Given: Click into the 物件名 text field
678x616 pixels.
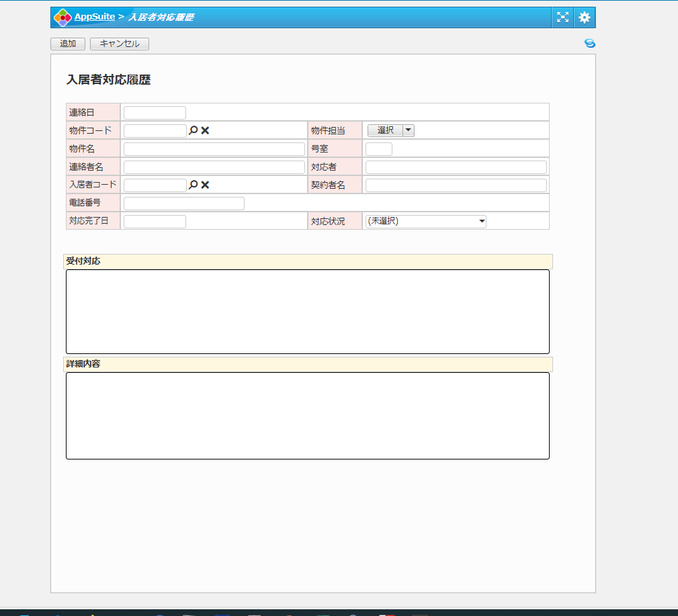Looking at the screenshot, I should (214, 148).
